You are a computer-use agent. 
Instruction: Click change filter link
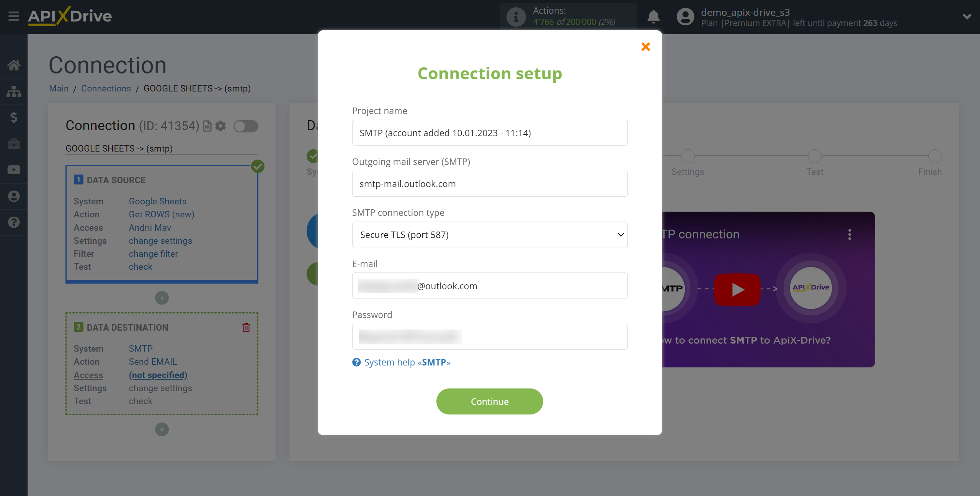pos(153,254)
